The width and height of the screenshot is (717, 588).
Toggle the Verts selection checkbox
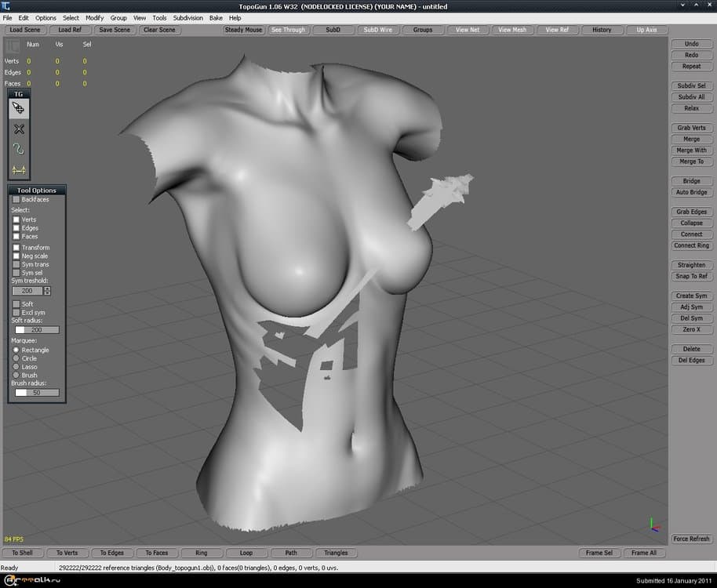(x=16, y=220)
